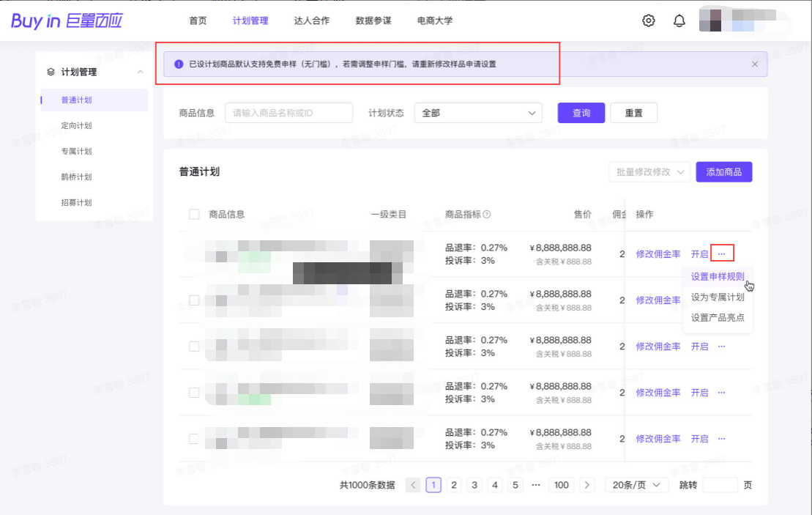Click the notification bell icon

(679, 21)
